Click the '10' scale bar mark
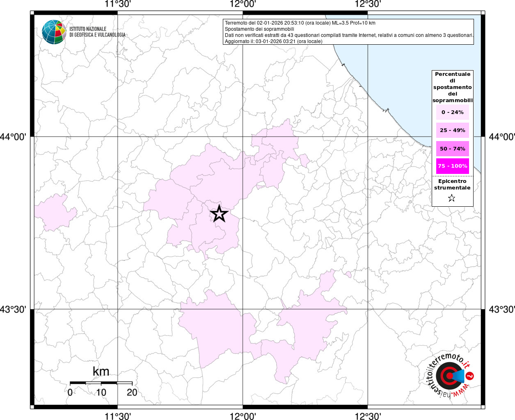The height and width of the screenshot is (420, 515). (101, 392)
